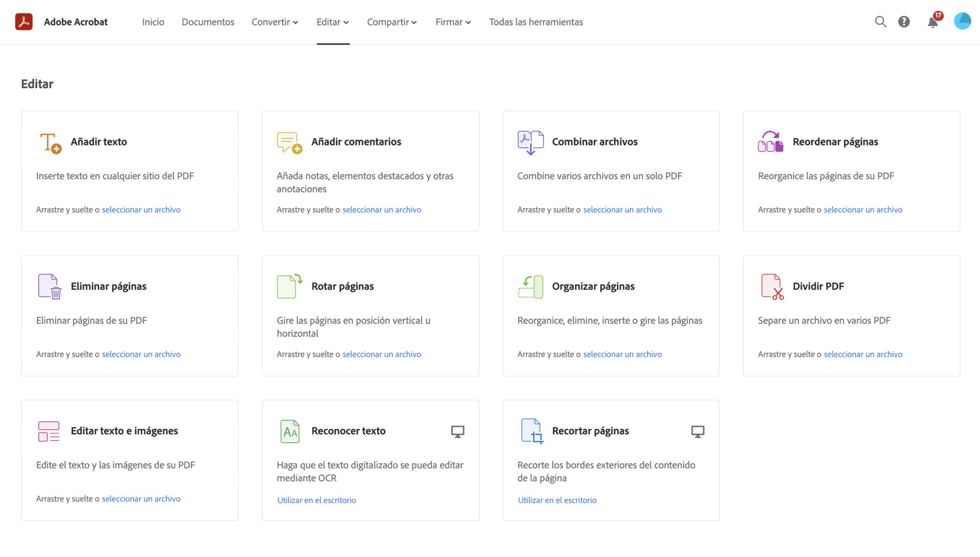Expand the Editar dropdown menu
Viewport: 980px width, 557px height.
[333, 22]
